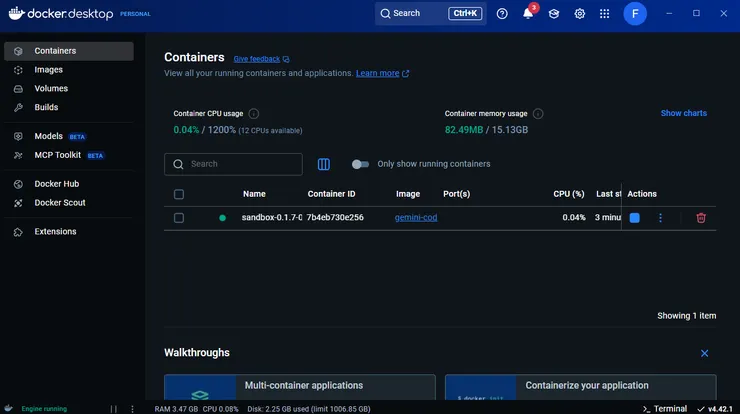Open the Learning center graduation cap icon
This screenshot has height=414, width=740.
554,14
